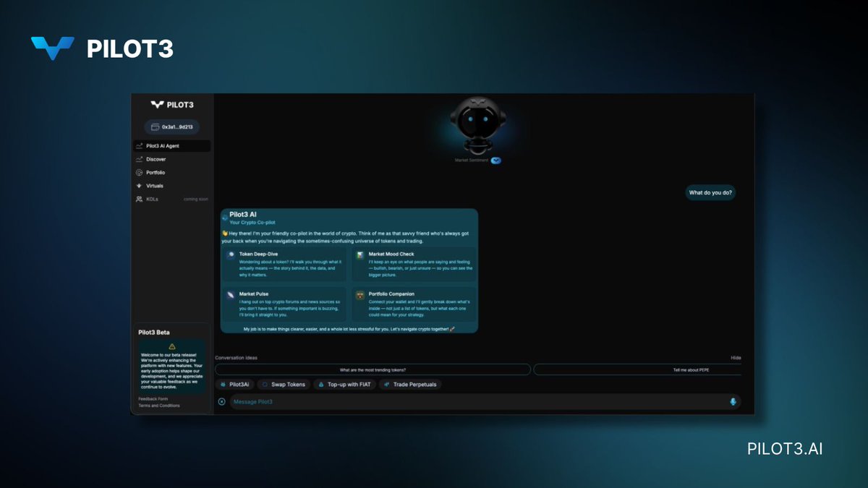Click the Market Pulse satellite icon
The width and height of the screenshot is (868, 488).
point(231,295)
